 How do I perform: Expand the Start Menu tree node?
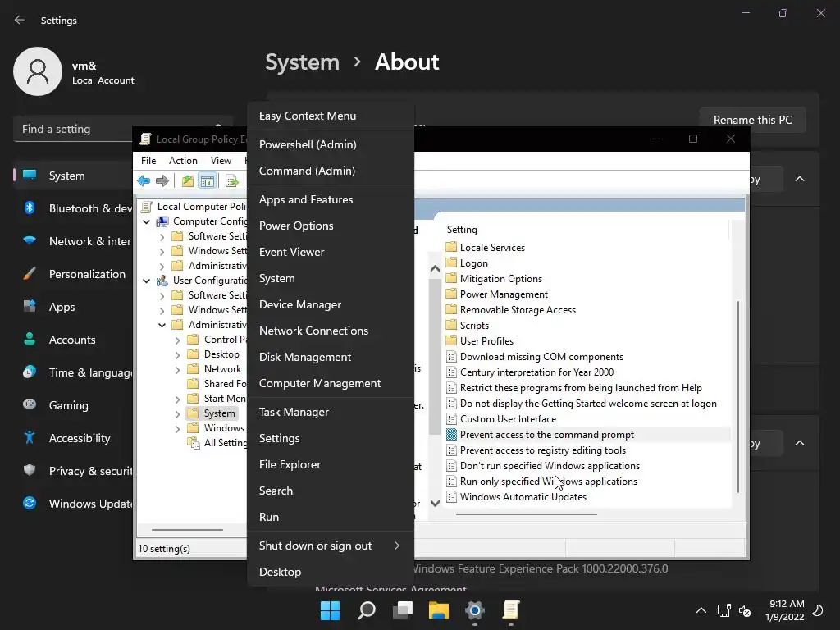(x=177, y=399)
